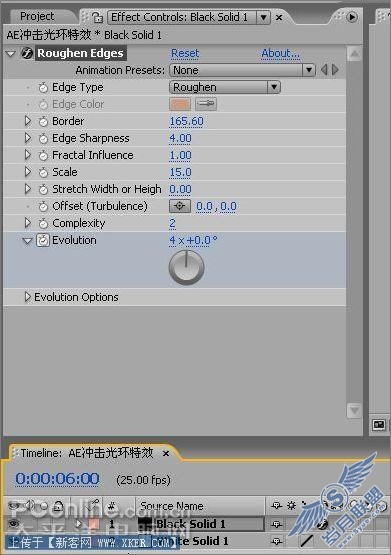
Task: Toggle the Offset (Turbulence) stopwatch
Action: (43, 206)
